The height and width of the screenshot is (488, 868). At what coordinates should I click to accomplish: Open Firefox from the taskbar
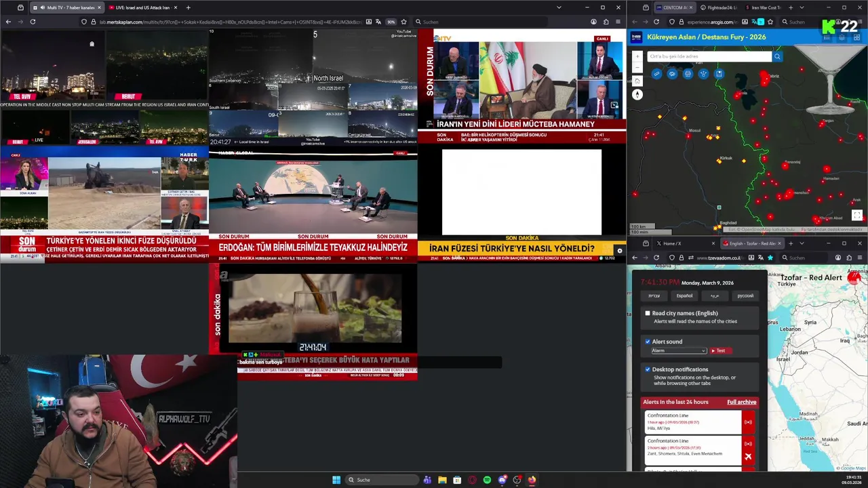532,480
